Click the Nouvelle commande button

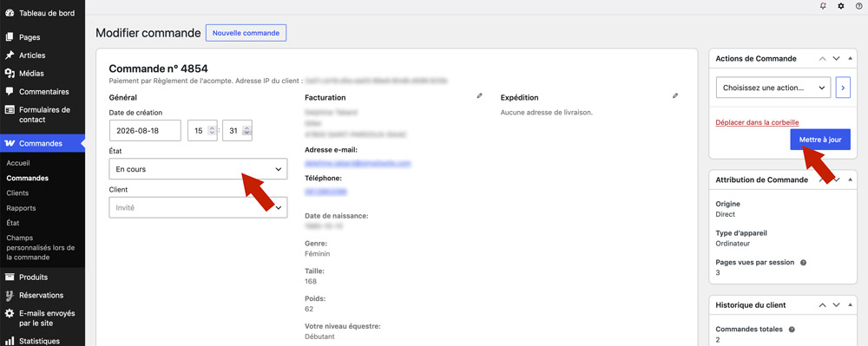point(246,33)
